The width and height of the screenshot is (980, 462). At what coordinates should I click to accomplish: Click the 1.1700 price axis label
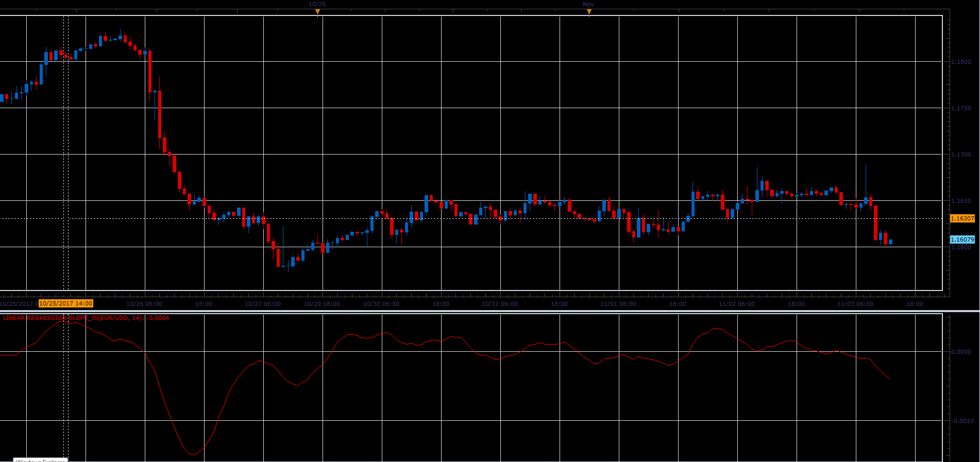[x=961, y=155]
